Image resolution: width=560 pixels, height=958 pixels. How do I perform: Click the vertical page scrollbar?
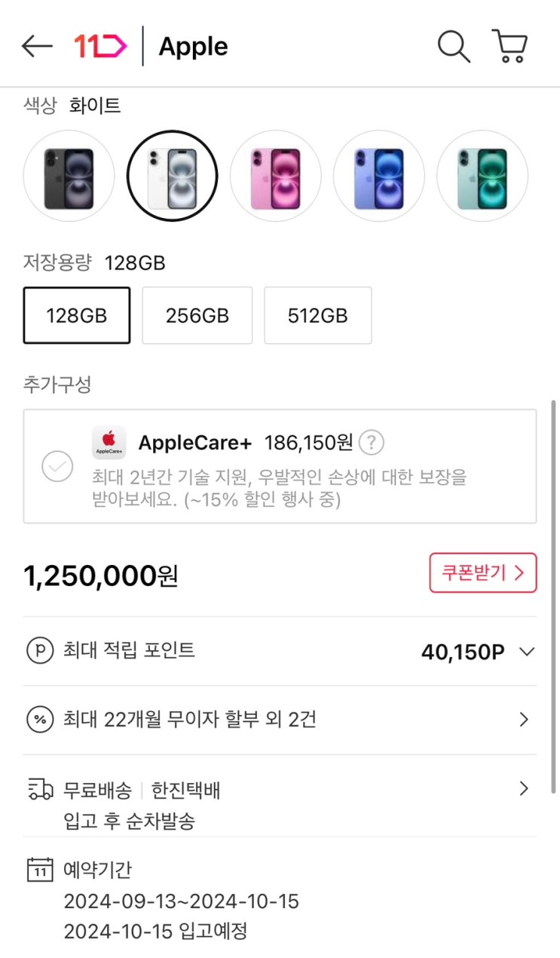pyautogui.click(x=555, y=596)
